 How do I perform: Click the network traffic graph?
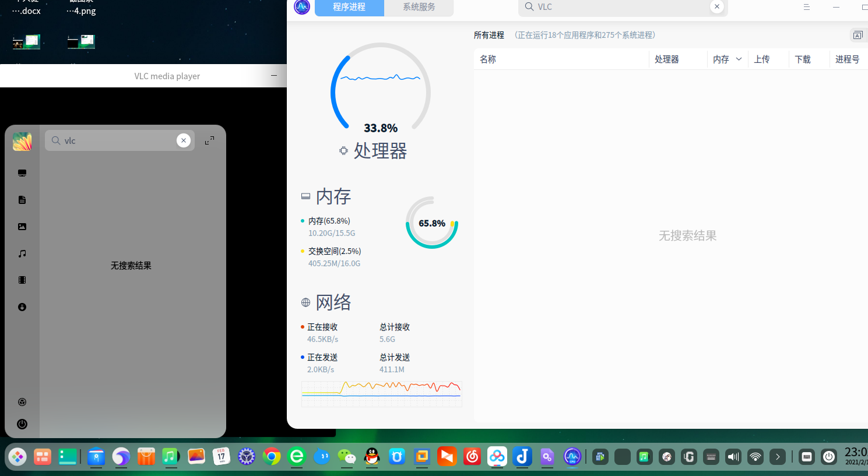(382, 394)
